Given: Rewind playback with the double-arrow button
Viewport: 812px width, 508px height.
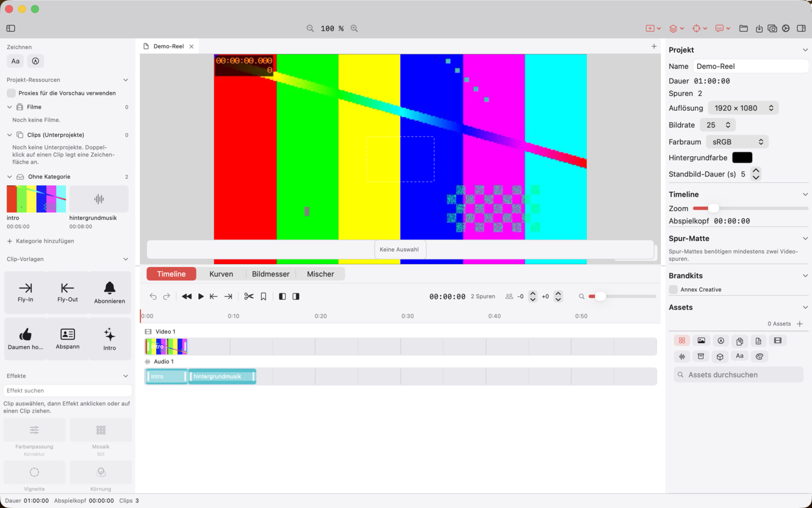Looking at the screenshot, I should pos(187,296).
